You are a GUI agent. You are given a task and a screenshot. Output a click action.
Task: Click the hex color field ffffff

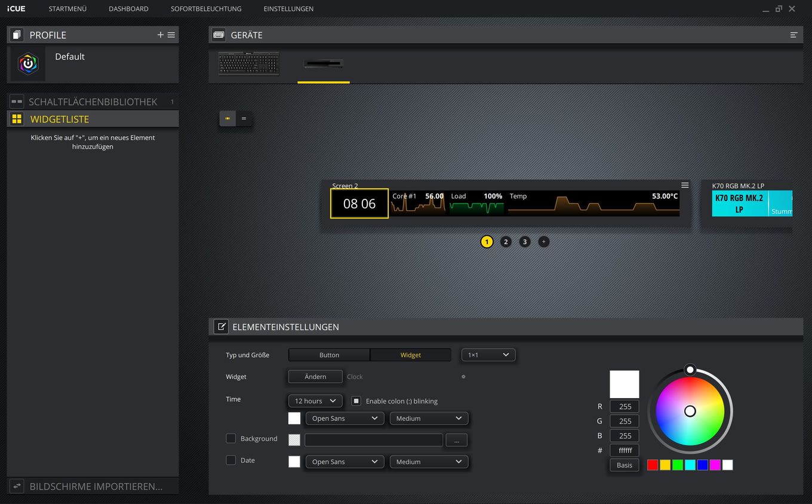[x=625, y=450]
